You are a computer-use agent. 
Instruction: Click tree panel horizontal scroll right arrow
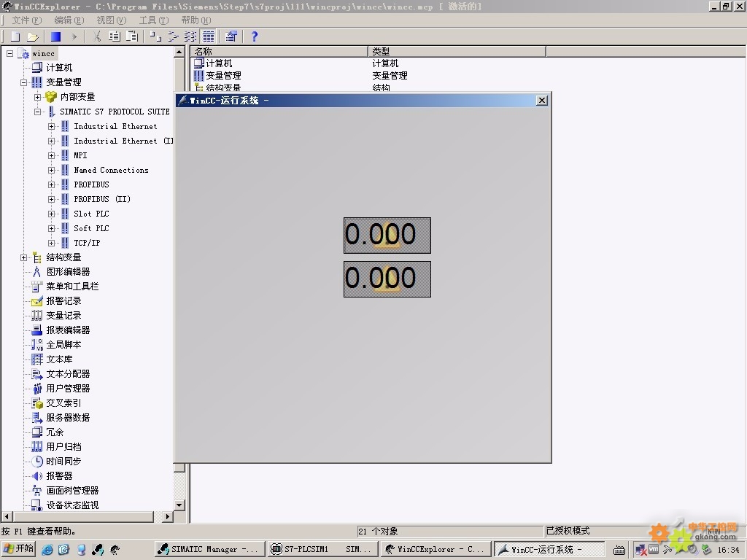167,516
